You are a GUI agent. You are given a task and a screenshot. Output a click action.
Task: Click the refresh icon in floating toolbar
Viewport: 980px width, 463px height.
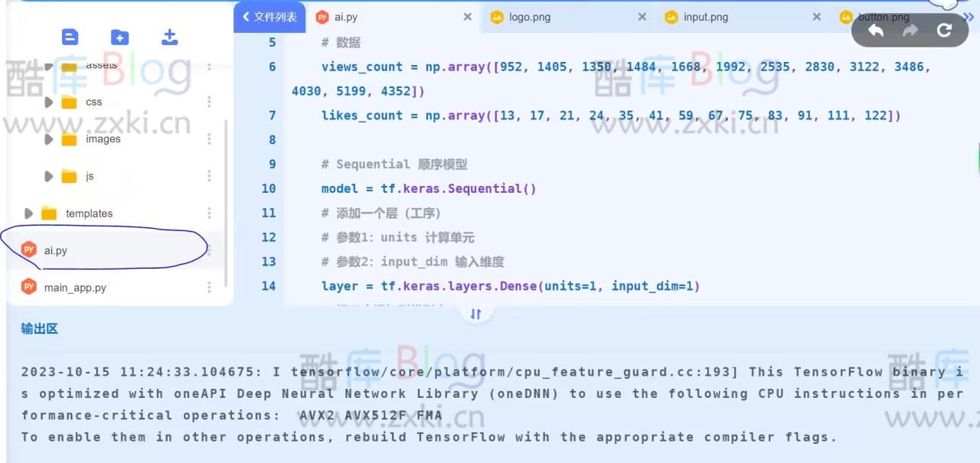[x=944, y=30]
